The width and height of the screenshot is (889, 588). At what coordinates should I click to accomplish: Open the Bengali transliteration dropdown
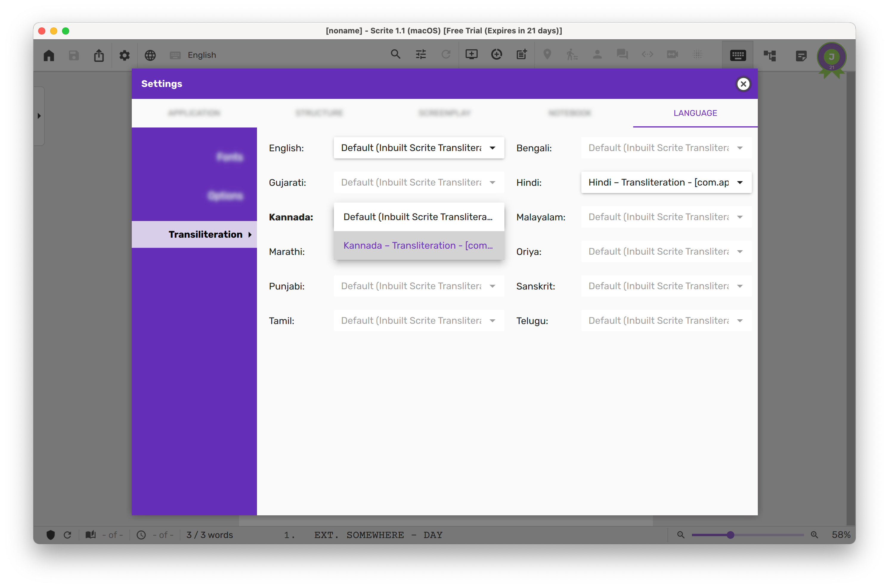pos(666,148)
